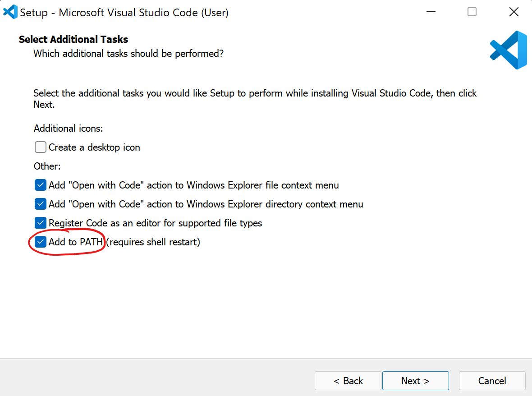Click the disabled maximize window button
The width and height of the screenshot is (532, 396).
tap(472, 12)
